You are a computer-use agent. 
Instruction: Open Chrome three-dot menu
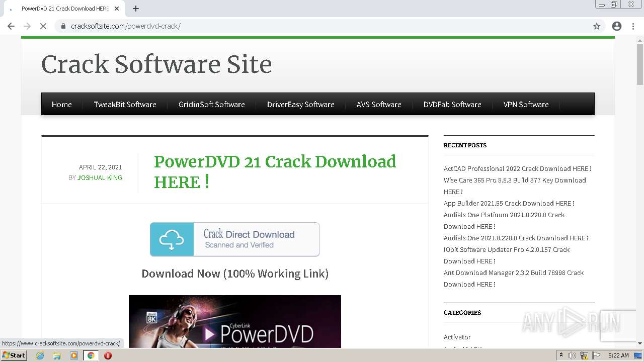coord(633,26)
